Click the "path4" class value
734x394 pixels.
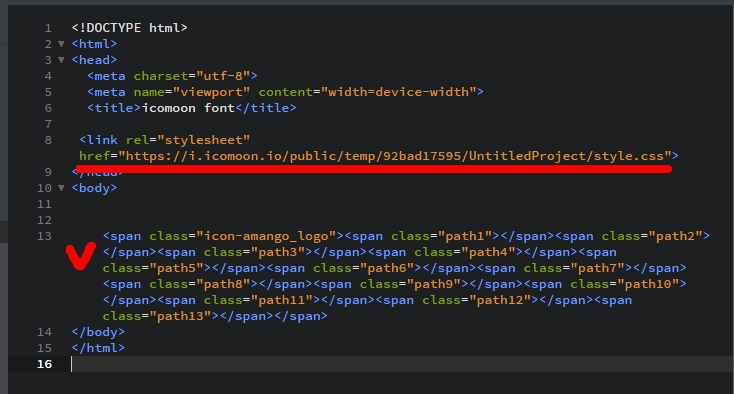[x=488, y=252]
